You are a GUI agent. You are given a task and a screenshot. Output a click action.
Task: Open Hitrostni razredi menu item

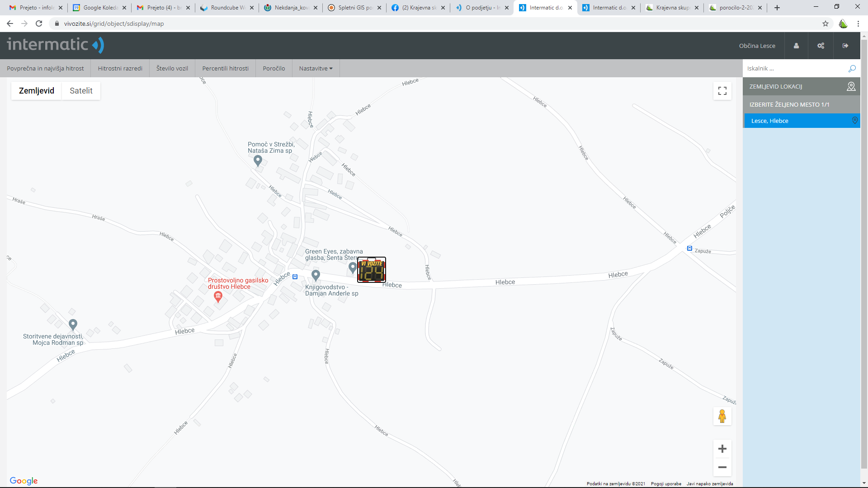click(120, 69)
